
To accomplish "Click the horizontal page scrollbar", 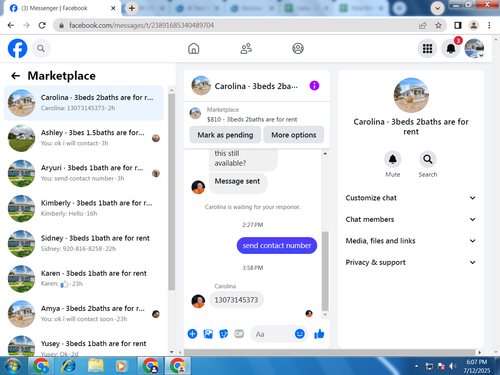I will click(x=329, y=352).
